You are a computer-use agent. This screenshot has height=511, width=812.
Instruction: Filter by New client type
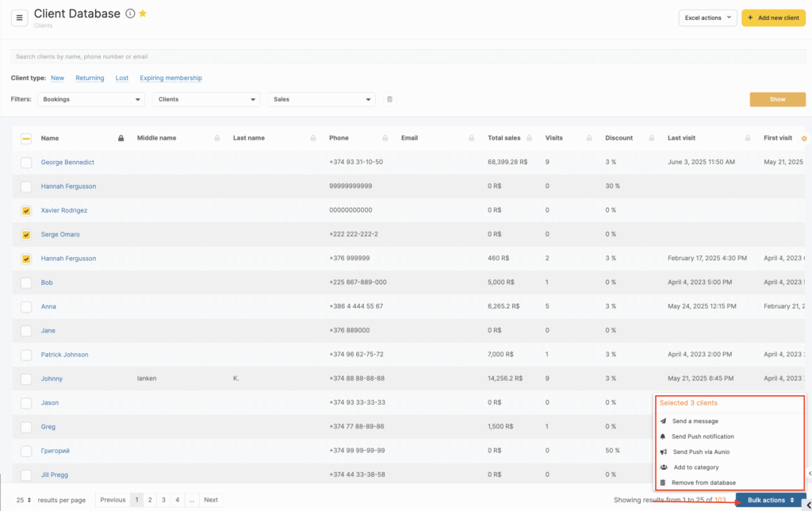[57, 78]
